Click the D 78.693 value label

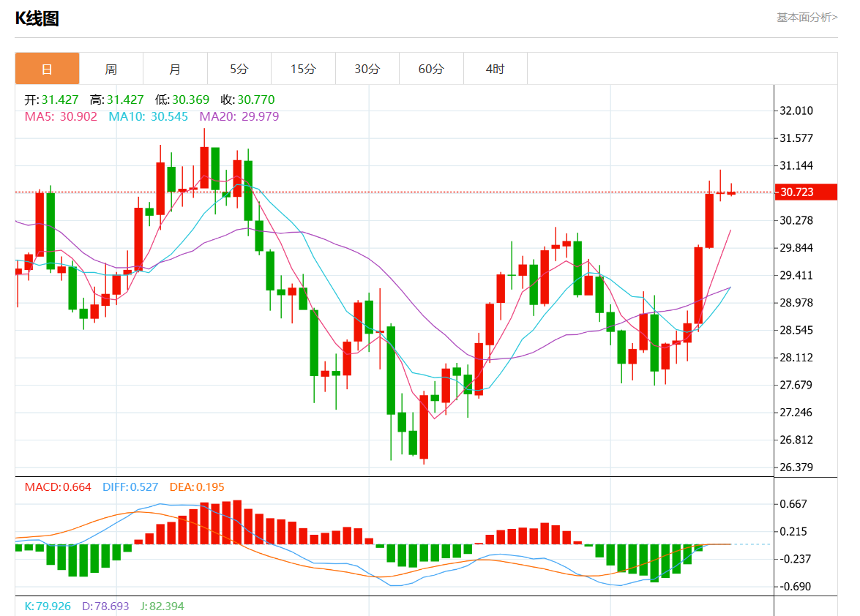[x=105, y=606]
